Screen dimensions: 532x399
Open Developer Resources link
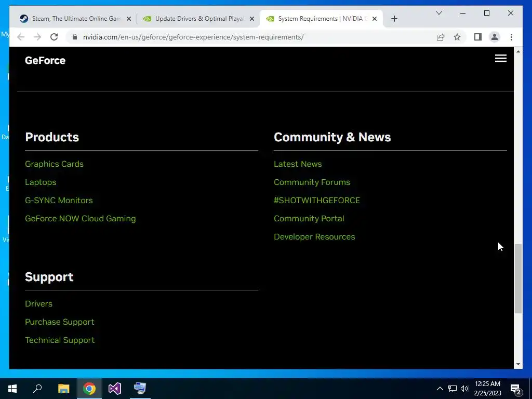314,237
